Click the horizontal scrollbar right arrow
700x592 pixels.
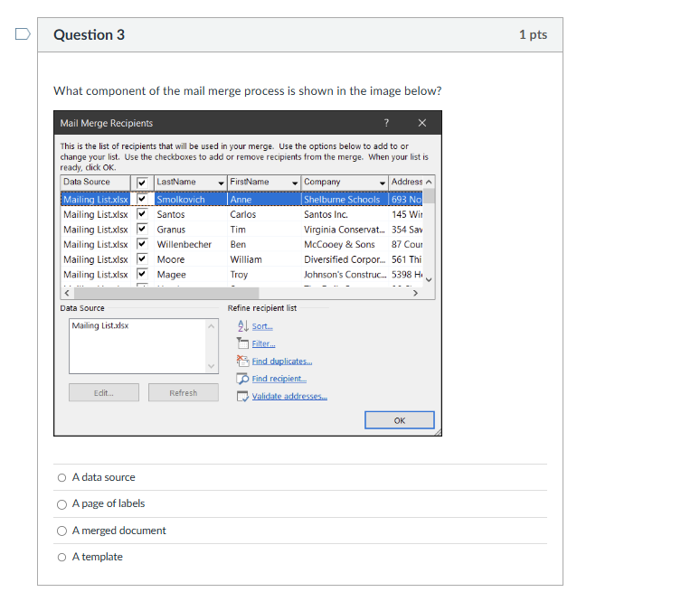pos(416,293)
